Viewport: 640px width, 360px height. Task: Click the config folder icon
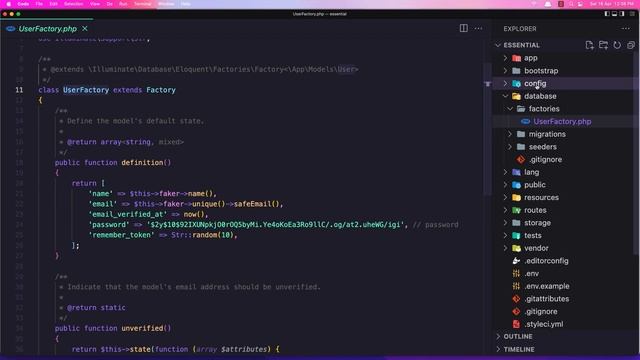516,83
